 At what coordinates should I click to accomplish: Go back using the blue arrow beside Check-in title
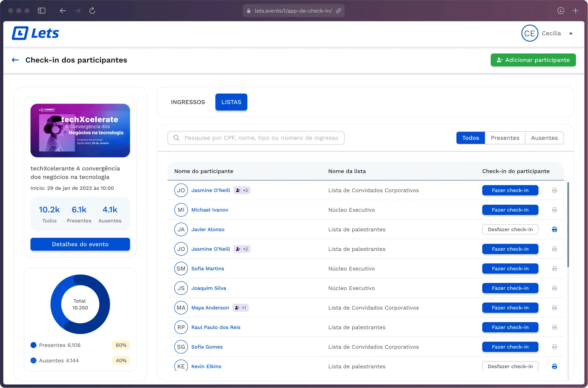click(x=15, y=60)
